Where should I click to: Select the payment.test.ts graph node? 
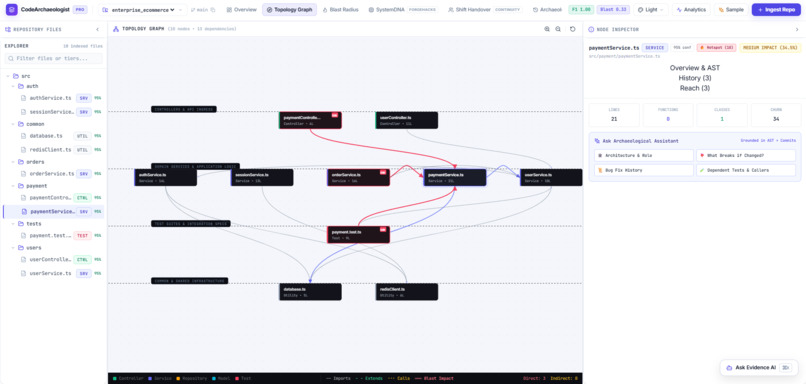[x=358, y=234]
